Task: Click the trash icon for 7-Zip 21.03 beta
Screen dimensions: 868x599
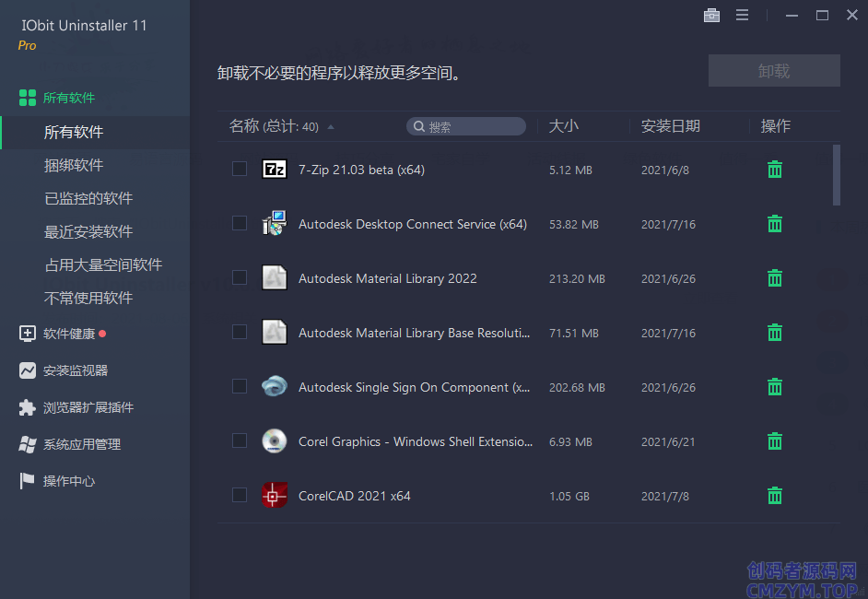Action: coord(775,170)
